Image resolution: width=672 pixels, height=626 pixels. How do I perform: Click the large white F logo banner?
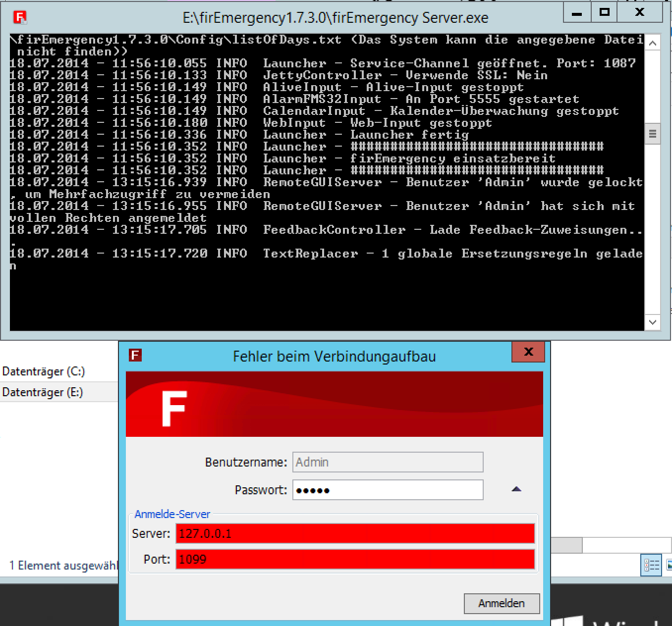click(x=174, y=409)
